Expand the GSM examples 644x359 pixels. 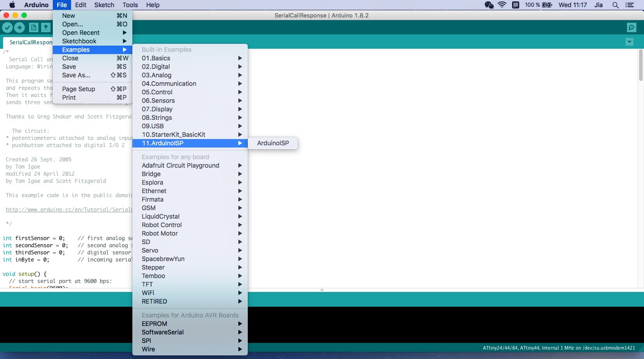click(x=190, y=208)
